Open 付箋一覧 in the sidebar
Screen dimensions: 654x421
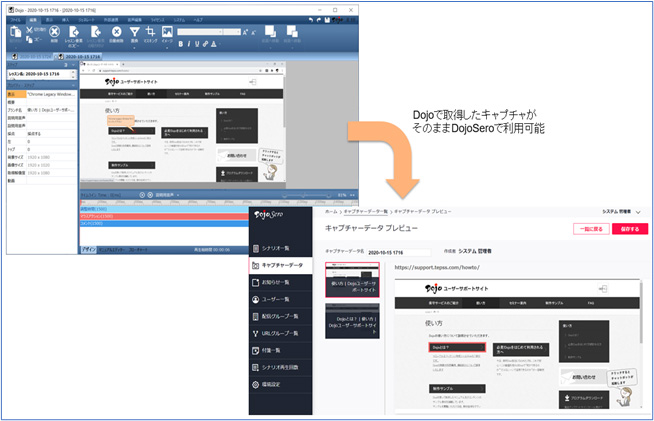click(x=281, y=351)
